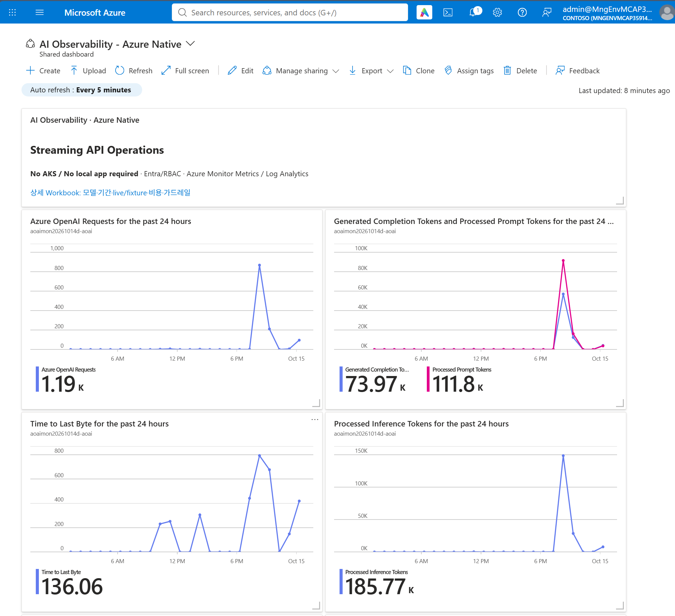Click the Full screen expand icon
Viewport: 675px width, 616px height.
tap(166, 71)
